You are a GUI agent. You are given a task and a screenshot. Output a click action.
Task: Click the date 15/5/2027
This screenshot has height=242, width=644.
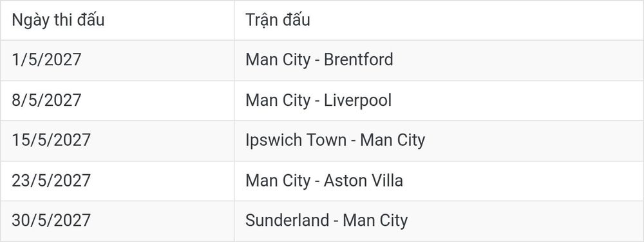coord(51,140)
